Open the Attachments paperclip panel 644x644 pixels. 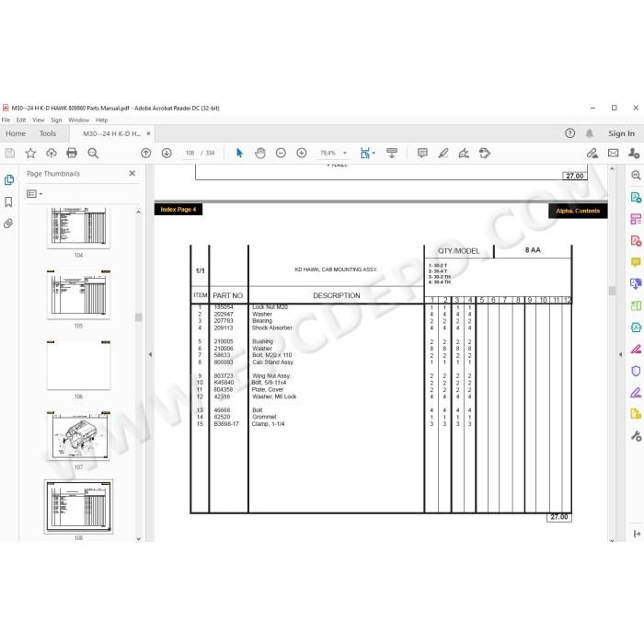(8, 224)
